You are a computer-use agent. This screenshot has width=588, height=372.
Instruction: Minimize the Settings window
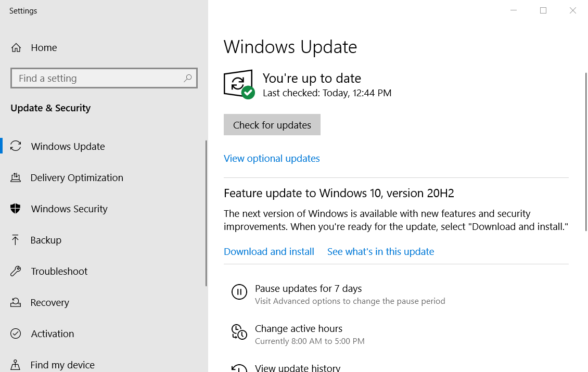click(x=514, y=10)
